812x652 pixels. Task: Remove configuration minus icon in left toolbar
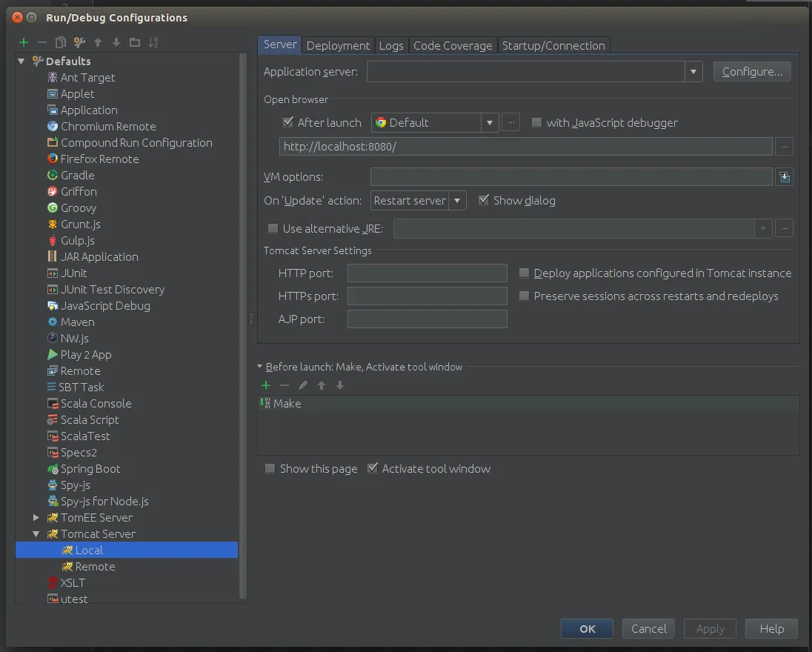[x=42, y=42]
